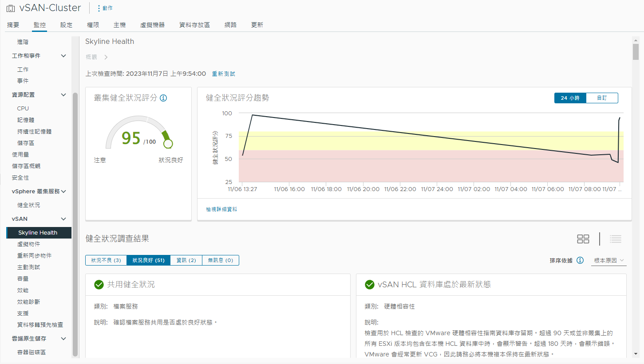Click the main panel vertical scrollbar thumb

(x=636, y=51)
